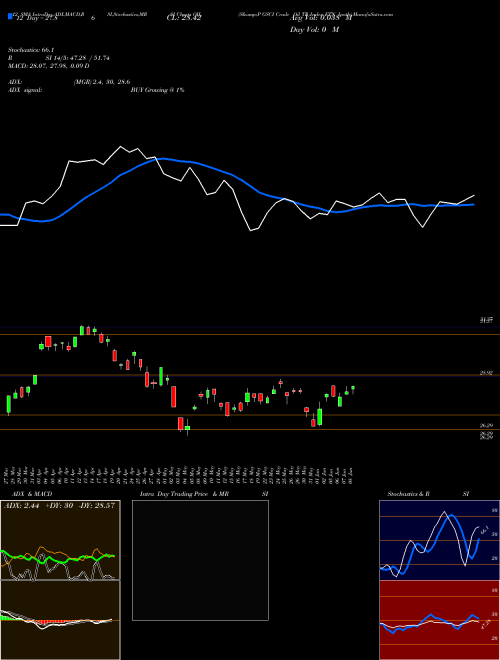
Task: Click the red RSI chart panel
Action: [x=439, y=620]
